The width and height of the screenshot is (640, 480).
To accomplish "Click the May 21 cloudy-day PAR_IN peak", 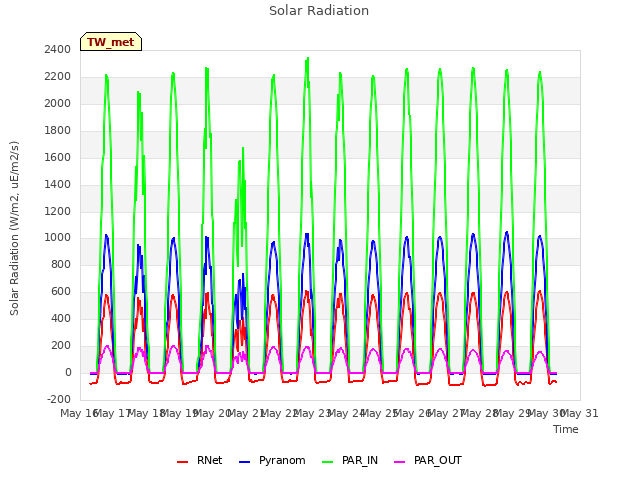I will click(x=243, y=148).
